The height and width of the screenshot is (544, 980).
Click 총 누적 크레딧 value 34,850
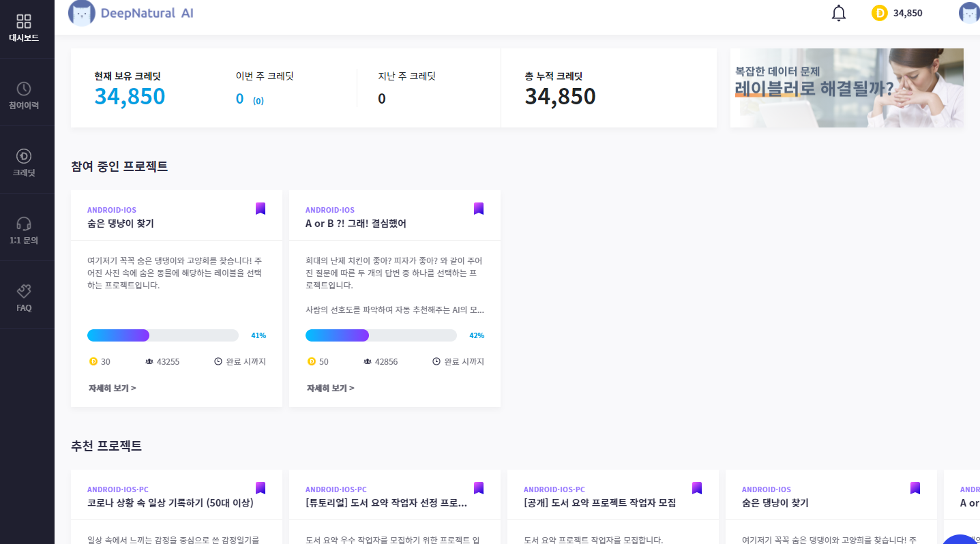[x=560, y=96]
